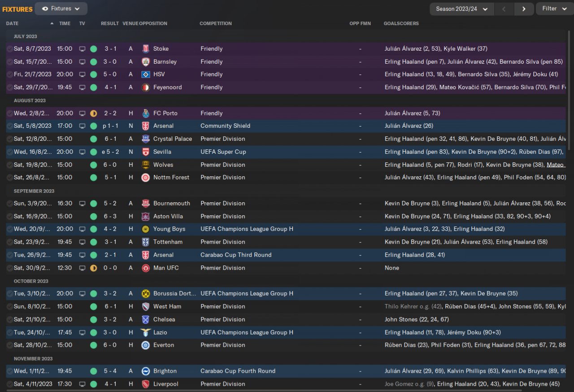The height and width of the screenshot is (392, 574).
Task: Click the green win indicator for Wolves
Action: coord(93,165)
